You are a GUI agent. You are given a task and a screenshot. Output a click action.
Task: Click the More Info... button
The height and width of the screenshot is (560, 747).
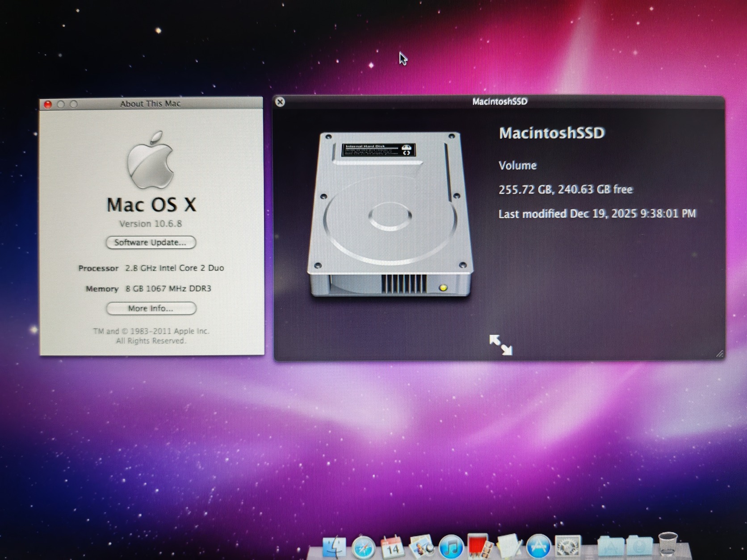coord(151,309)
